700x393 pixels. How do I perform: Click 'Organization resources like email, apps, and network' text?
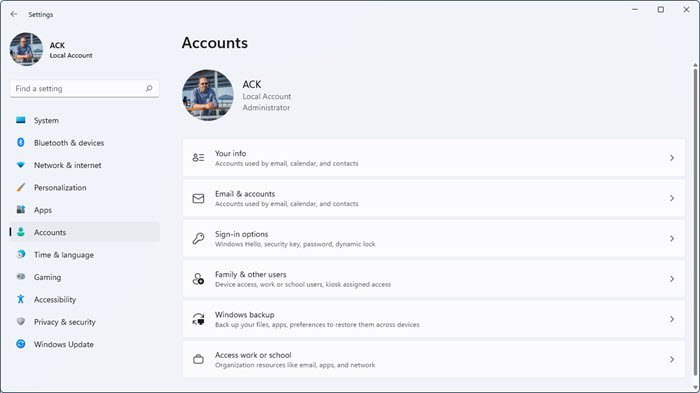(x=295, y=365)
